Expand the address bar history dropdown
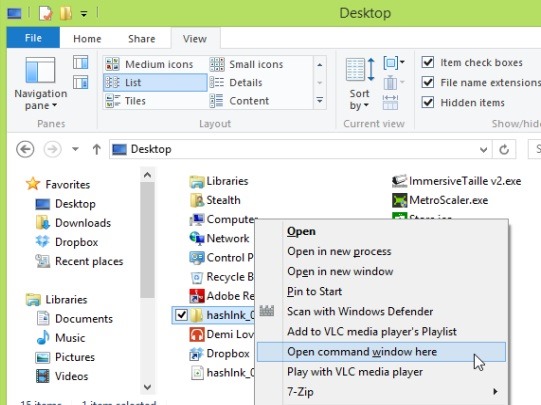 [x=483, y=150]
